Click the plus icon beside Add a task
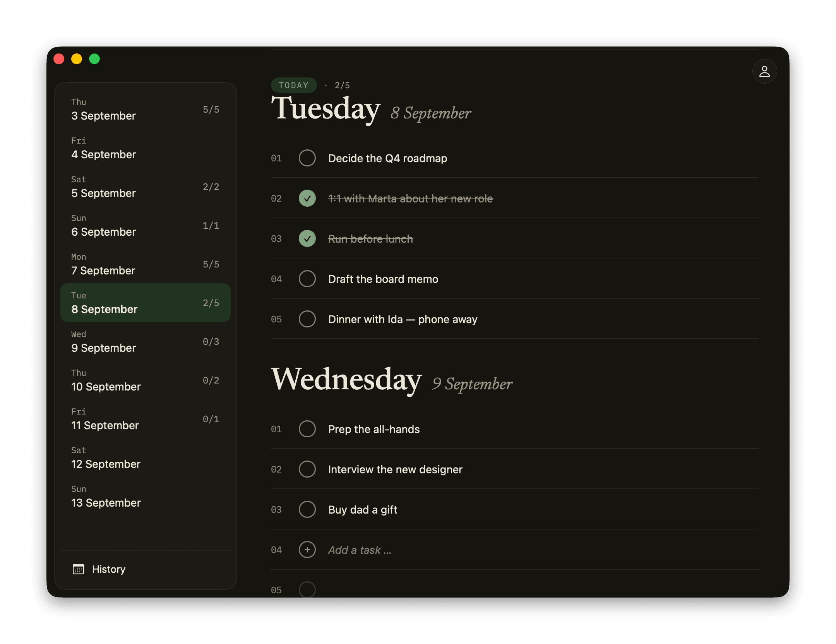The image size is (836, 644). coord(307,550)
